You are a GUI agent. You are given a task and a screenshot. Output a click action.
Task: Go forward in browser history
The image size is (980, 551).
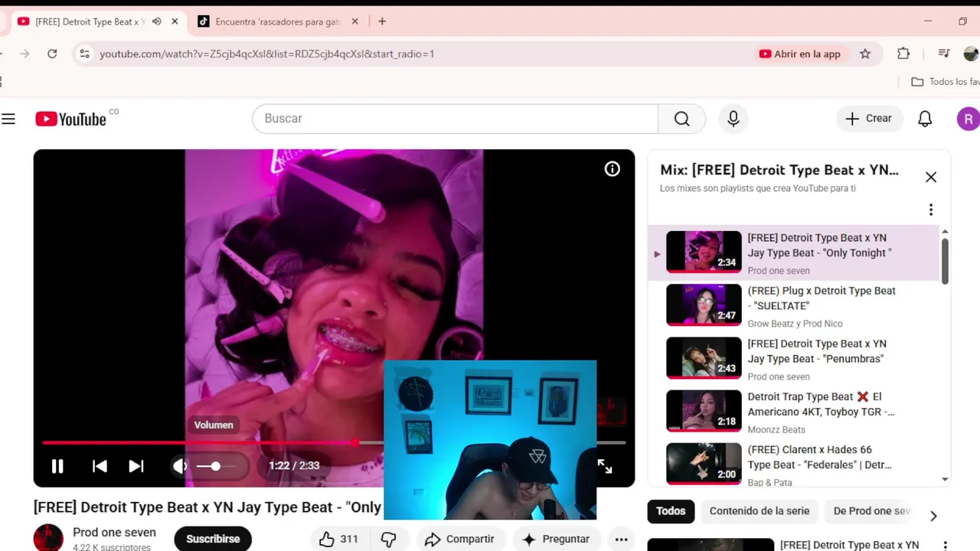(24, 54)
